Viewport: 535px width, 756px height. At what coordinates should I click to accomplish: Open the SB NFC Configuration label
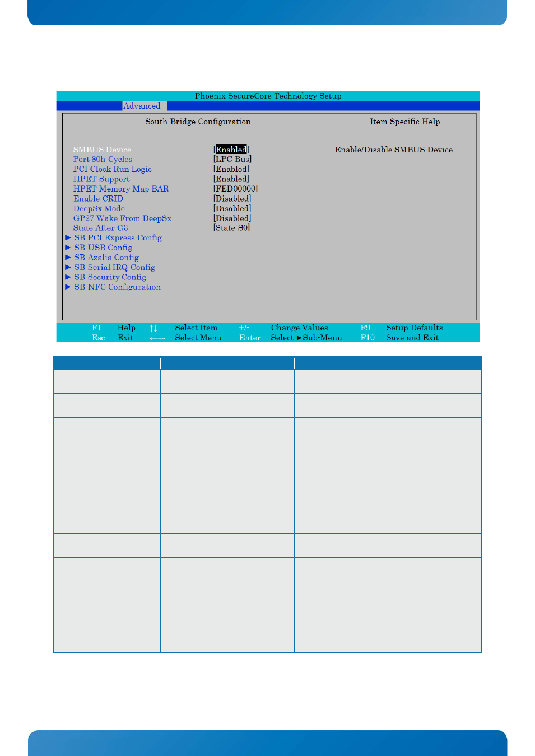(118, 287)
